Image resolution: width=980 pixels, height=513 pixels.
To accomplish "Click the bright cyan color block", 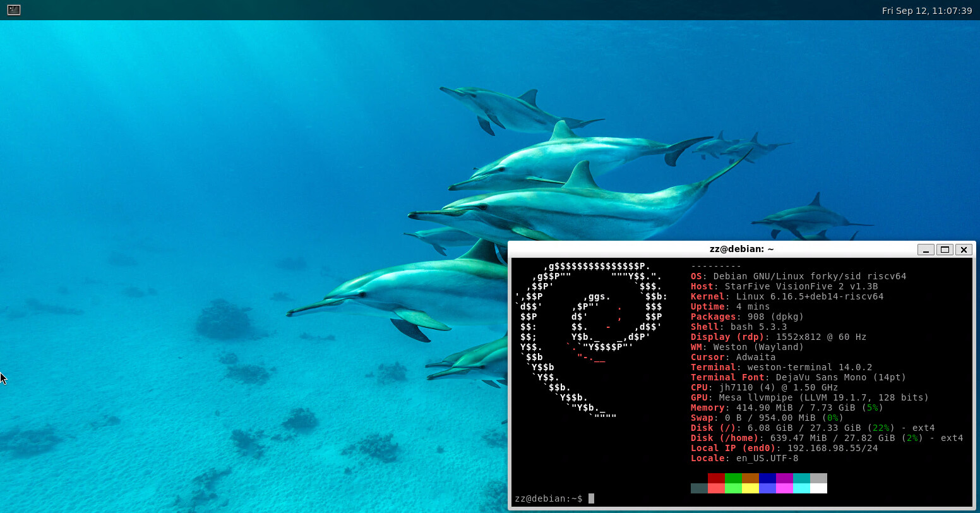I will 801,488.
